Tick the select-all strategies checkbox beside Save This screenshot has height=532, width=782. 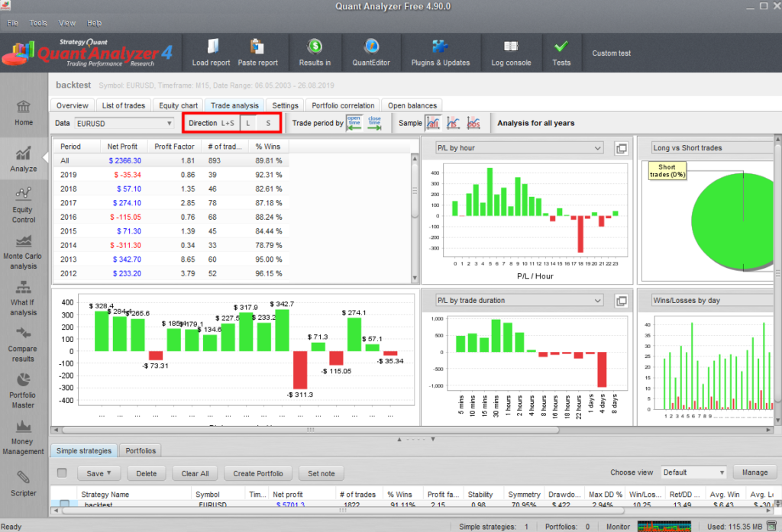click(62, 472)
